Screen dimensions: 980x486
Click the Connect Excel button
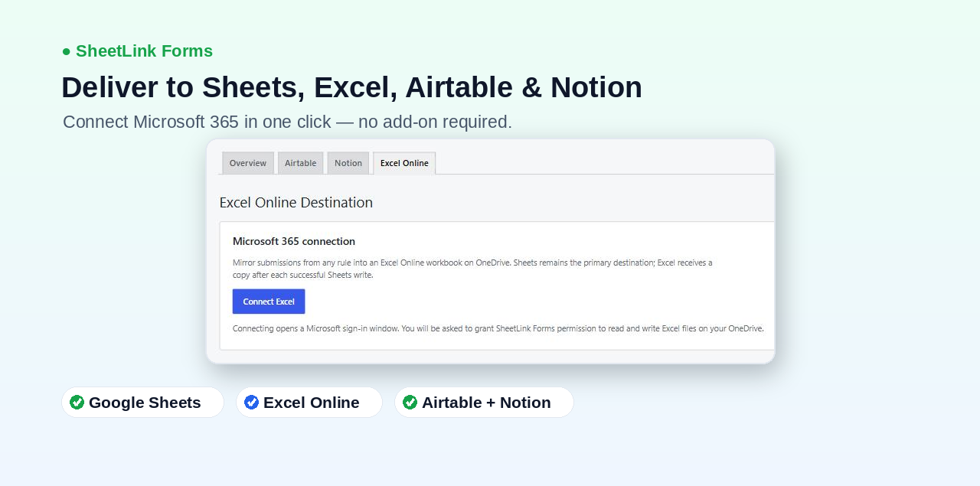click(269, 302)
